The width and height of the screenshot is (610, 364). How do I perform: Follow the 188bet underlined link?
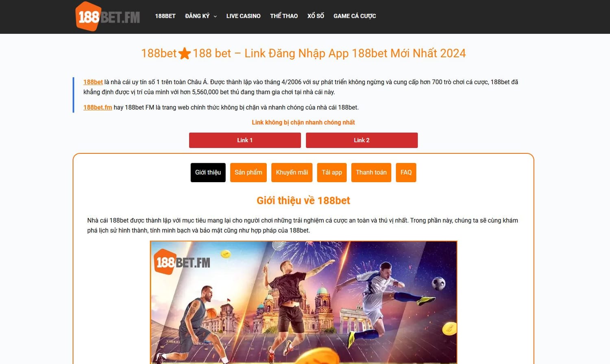93,82
